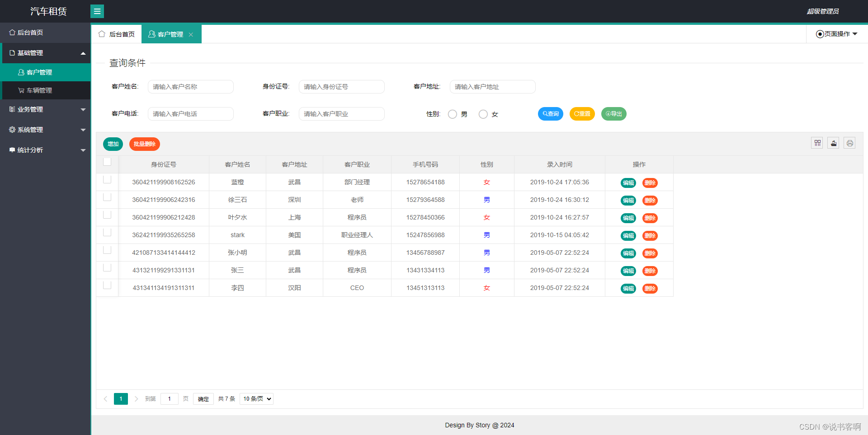Check the row for 徐三石
This screenshot has width=868, height=435.
click(x=107, y=197)
